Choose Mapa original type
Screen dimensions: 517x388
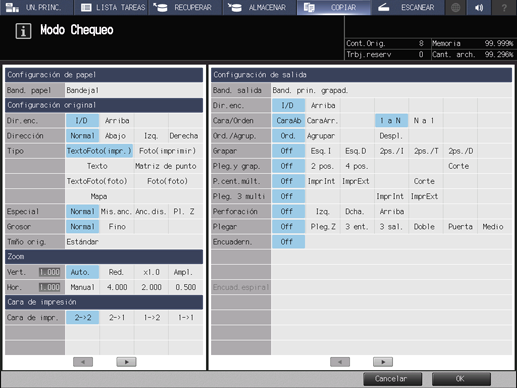click(99, 196)
